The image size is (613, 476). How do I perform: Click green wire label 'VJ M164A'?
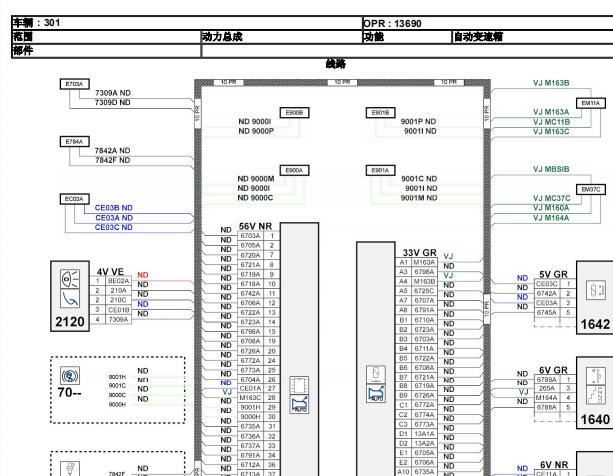click(551, 218)
